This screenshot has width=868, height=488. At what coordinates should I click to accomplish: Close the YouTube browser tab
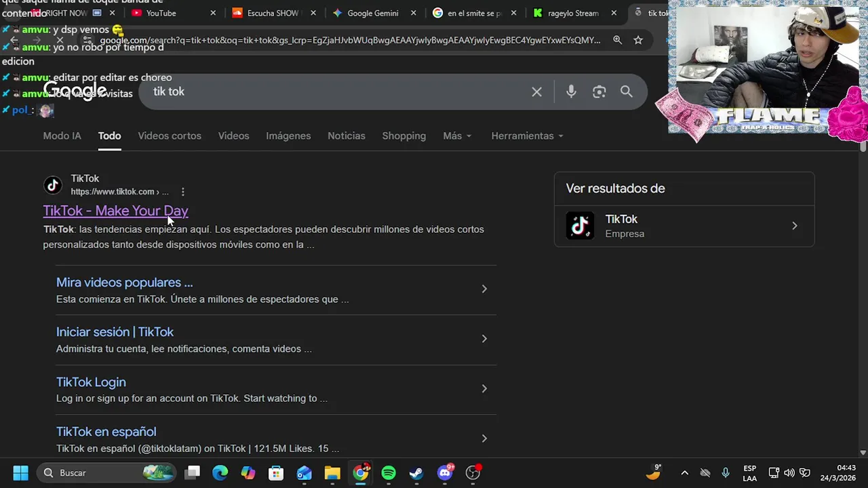pos(213,13)
